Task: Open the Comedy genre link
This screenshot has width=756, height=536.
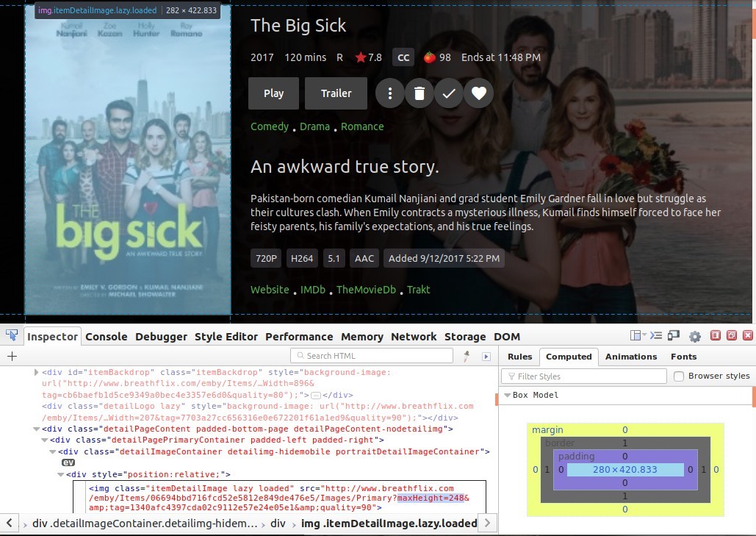Action: pyautogui.click(x=270, y=126)
